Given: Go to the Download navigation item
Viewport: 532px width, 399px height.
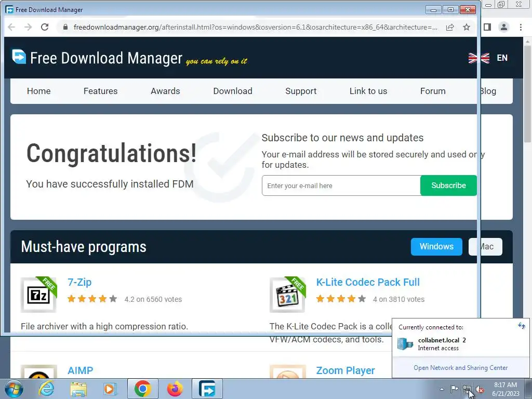Looking at the screenshot, I should [x=233, y=91].
